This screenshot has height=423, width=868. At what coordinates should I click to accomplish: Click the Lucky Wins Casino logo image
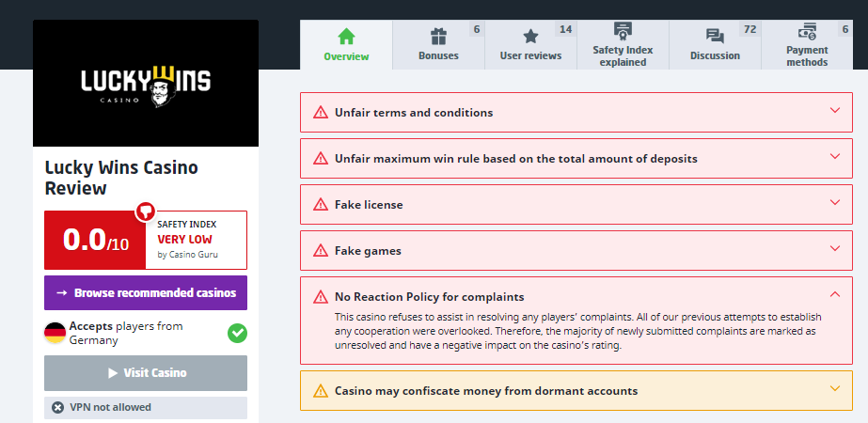coord(146,84)
